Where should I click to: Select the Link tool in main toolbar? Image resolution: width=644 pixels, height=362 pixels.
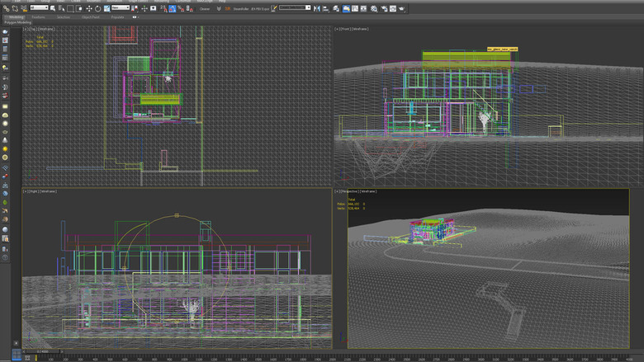[x=5, y=8]
